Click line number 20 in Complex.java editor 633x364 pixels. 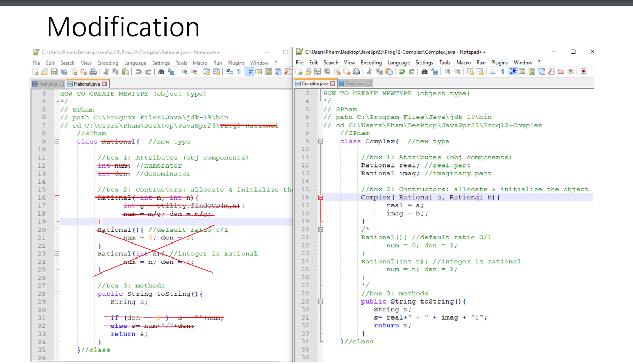pos(307,229)
